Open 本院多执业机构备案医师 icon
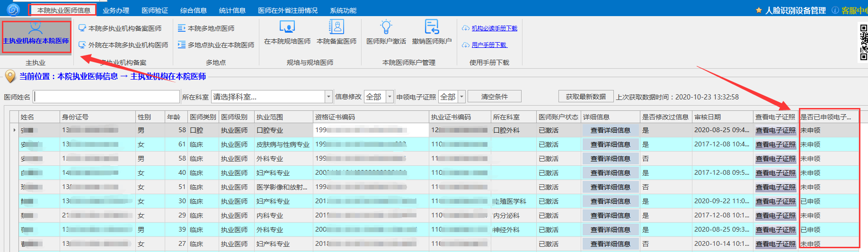This screenshot has height=252, width=868. coord(82,28)
